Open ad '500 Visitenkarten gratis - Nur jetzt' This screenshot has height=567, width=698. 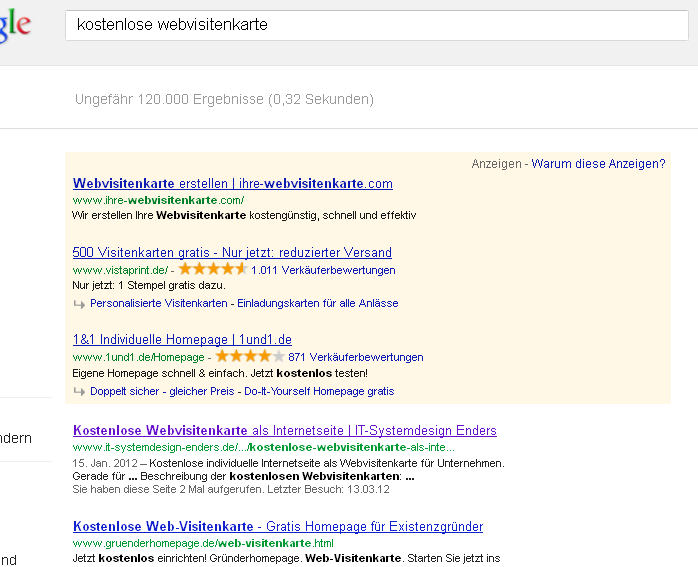[x=232, y=252]
